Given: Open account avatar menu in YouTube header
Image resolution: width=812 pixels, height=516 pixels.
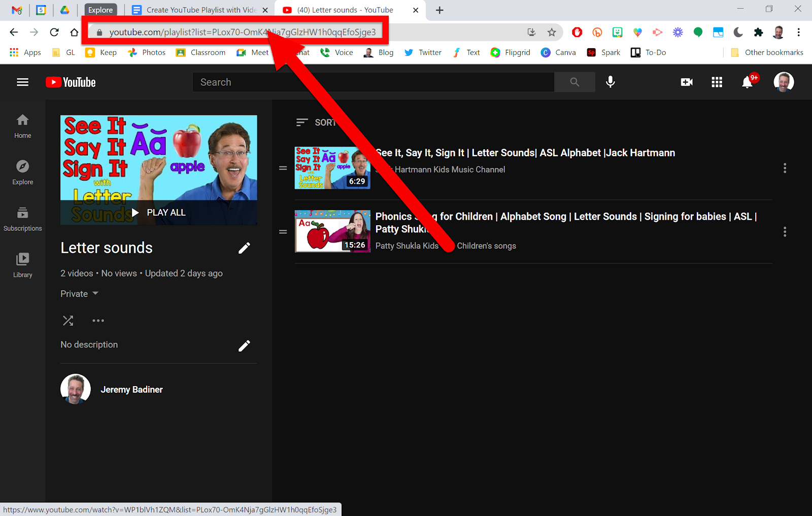Looking at the screenshot, I should 784,82.
